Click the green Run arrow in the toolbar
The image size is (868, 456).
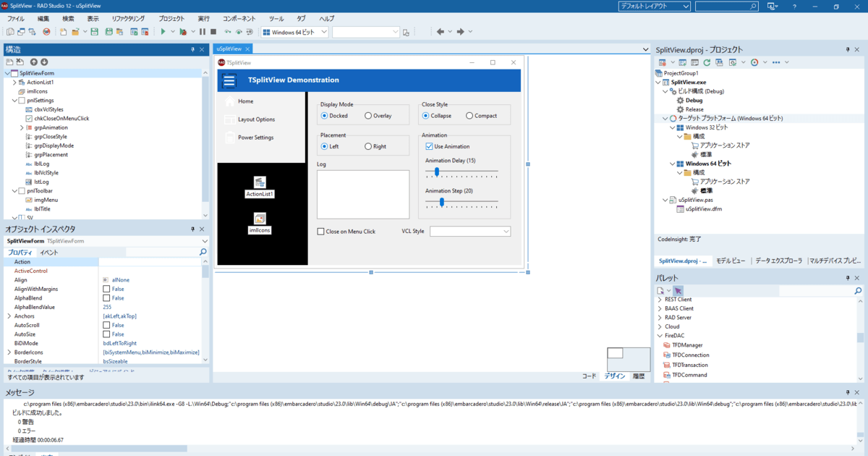(163, 32)
